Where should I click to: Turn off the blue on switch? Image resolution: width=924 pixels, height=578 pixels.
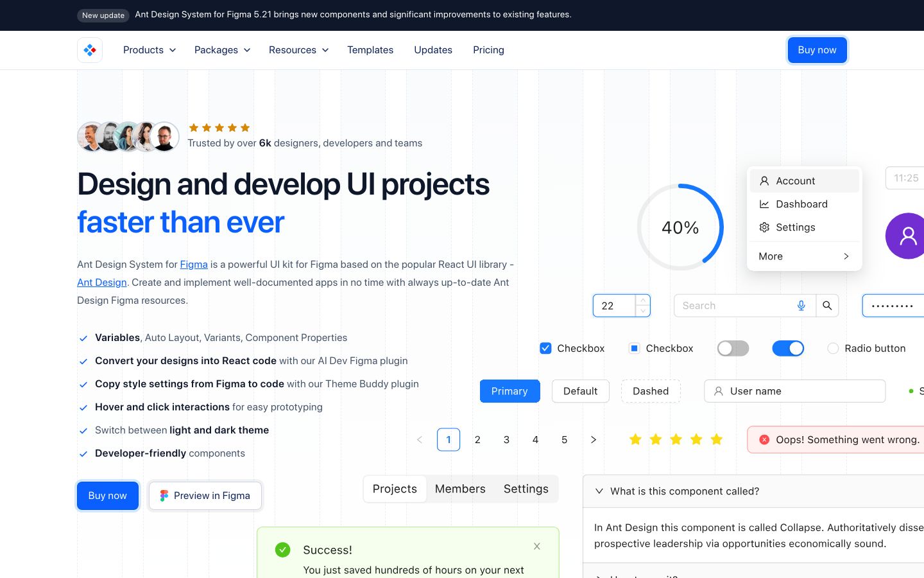tap(788, 348)
